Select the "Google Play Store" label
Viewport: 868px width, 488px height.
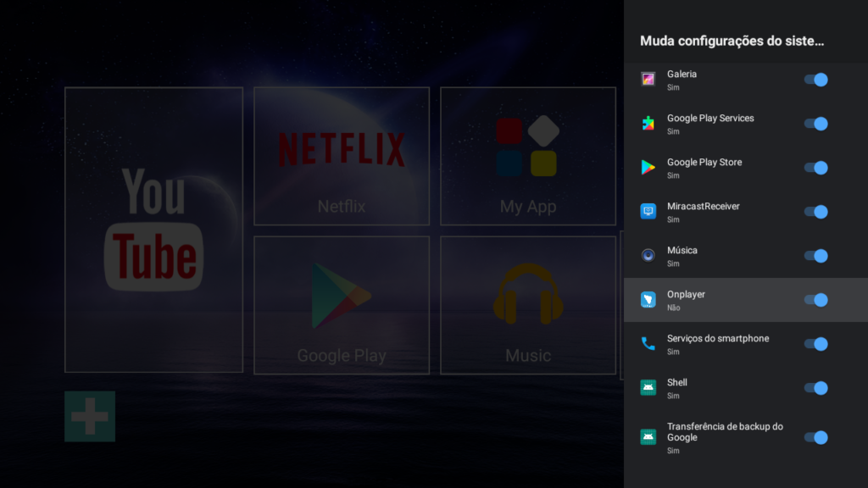point(704,162)
